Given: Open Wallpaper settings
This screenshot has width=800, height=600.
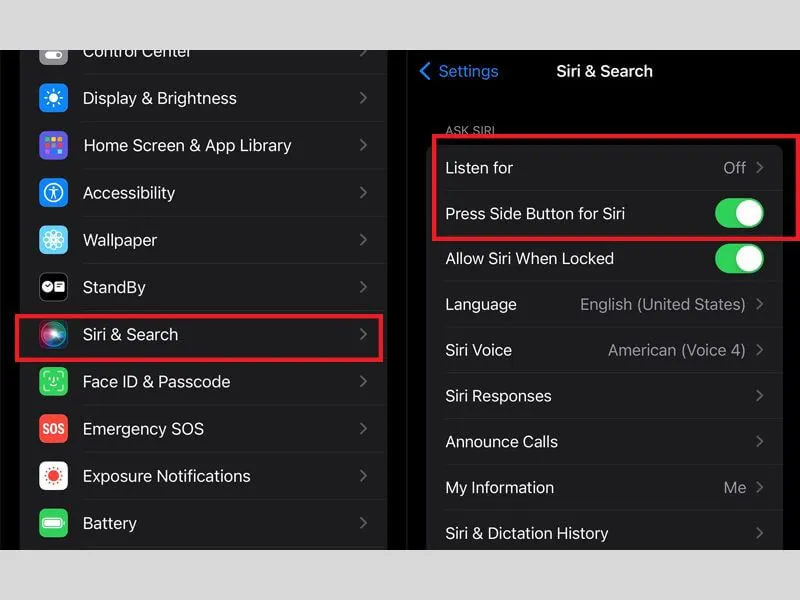Looking at the screenshot, I should click(203, 240).
